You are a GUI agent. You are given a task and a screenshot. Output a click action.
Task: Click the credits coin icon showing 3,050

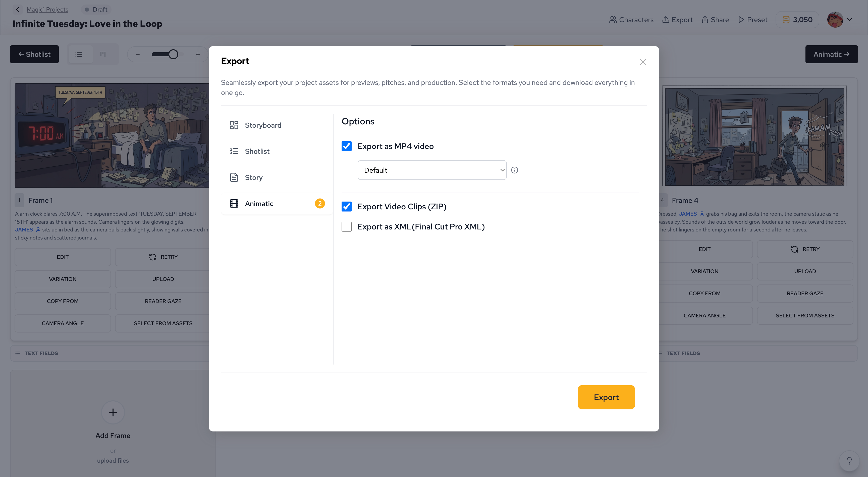tap(786, 20)
